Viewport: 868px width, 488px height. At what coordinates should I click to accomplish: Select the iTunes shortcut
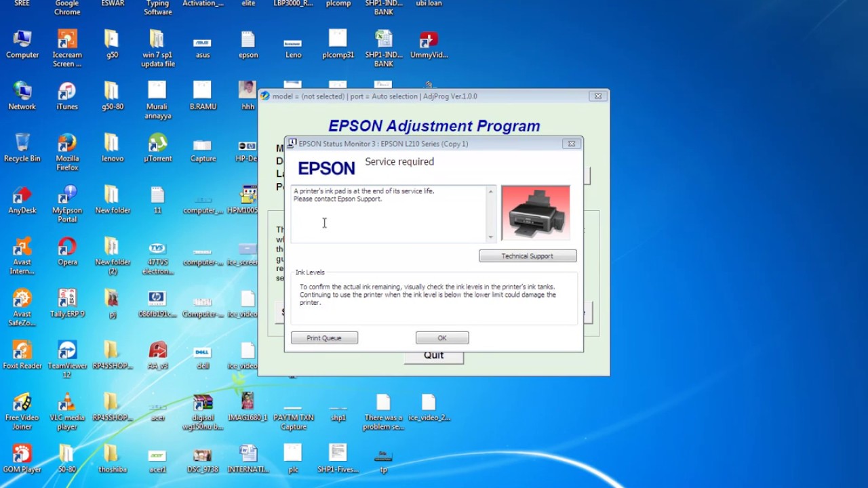(67, 96)
